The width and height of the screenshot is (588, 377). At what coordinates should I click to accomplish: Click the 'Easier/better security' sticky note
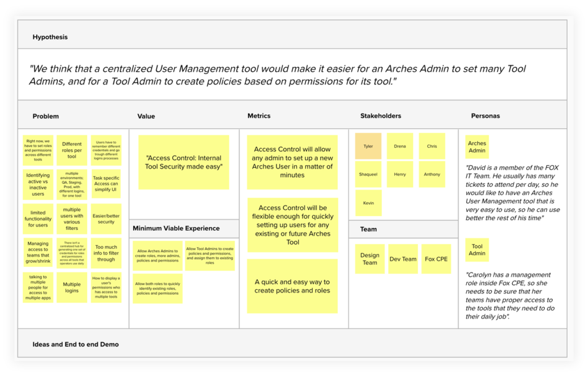(106, 218)
